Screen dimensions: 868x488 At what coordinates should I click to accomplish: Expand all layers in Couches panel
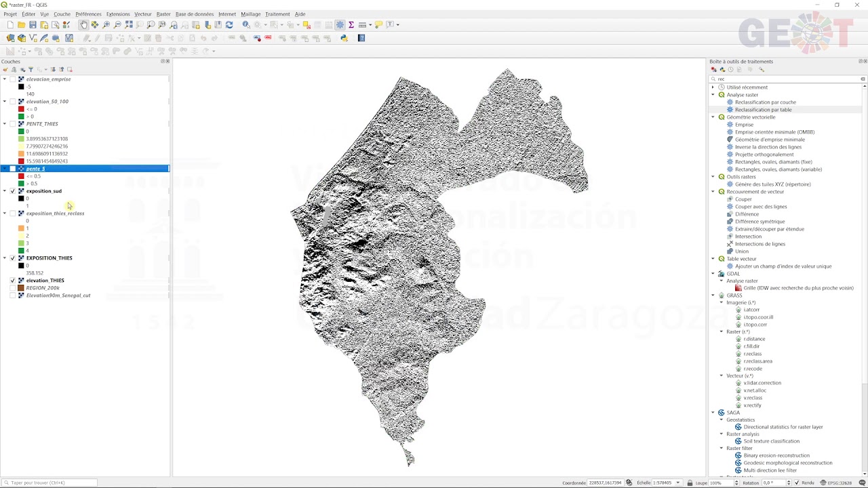pos(54,69)
